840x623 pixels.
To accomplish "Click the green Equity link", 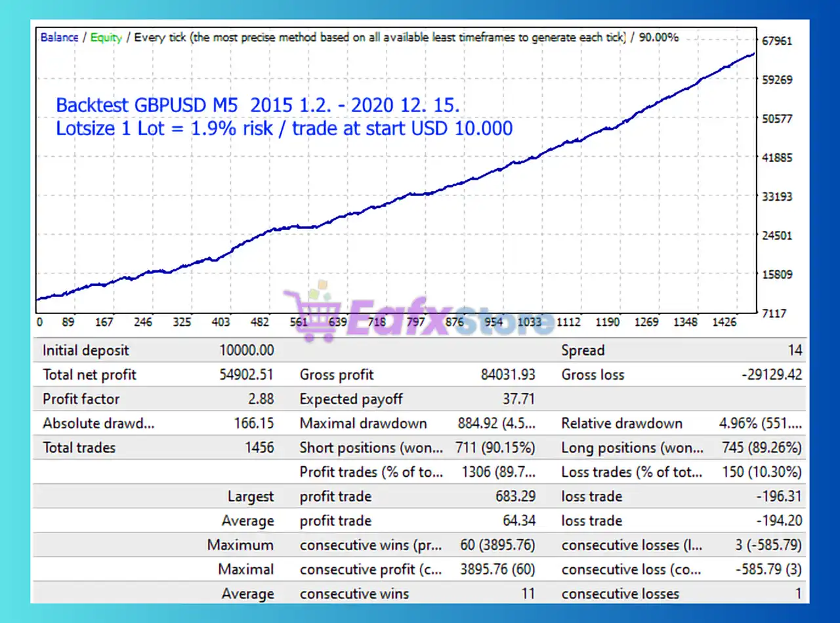I will point(106,37).
